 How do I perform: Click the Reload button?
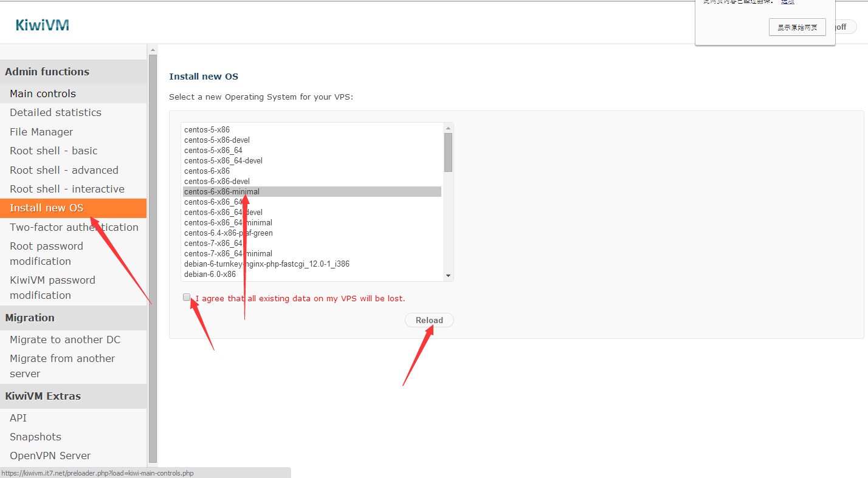[x=429, y=320]
